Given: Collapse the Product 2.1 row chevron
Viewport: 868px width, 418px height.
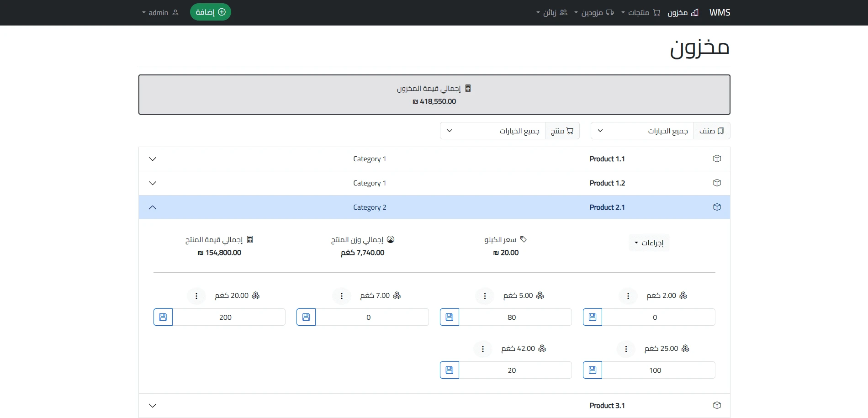Looking at the screenshot, I should pyautogui.click(x=153, y=207).
